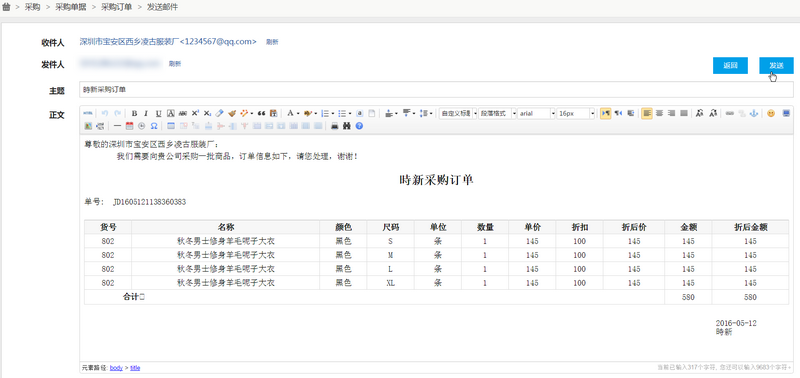Go to 采购订单 in the breadcrumb
This screenshot has width=800, height=378.
point(116,7)
